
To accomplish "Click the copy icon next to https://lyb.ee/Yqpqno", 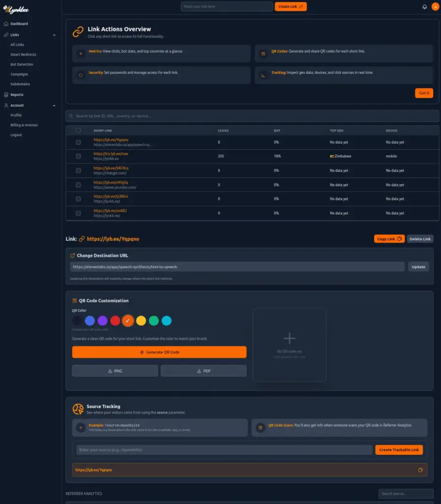I will [421, 470].
